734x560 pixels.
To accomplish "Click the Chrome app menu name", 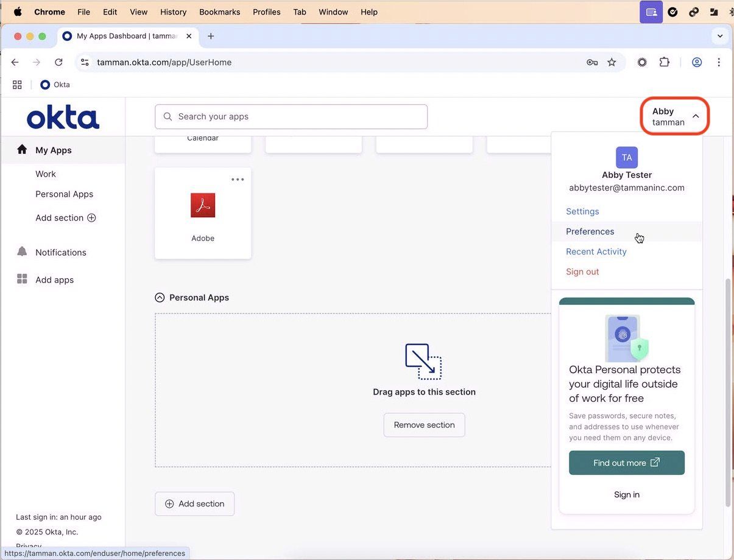I will click(49, 12).
